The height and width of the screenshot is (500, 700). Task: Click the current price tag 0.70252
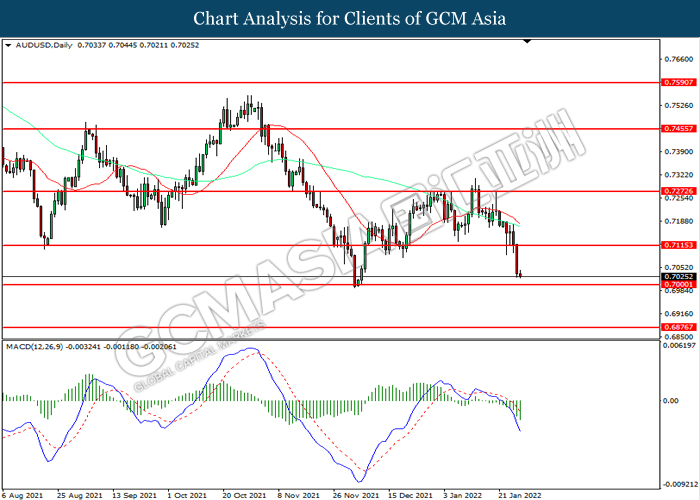click(x=679, y=277)
